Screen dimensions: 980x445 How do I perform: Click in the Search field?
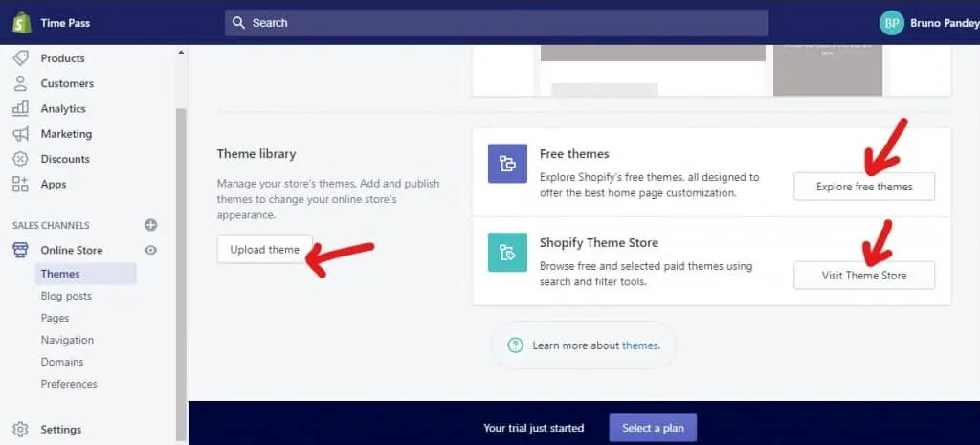496,23
